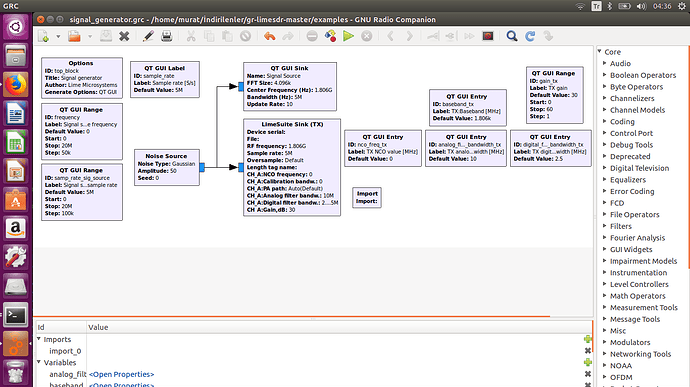Generate the flow graph

coord(330,36)
